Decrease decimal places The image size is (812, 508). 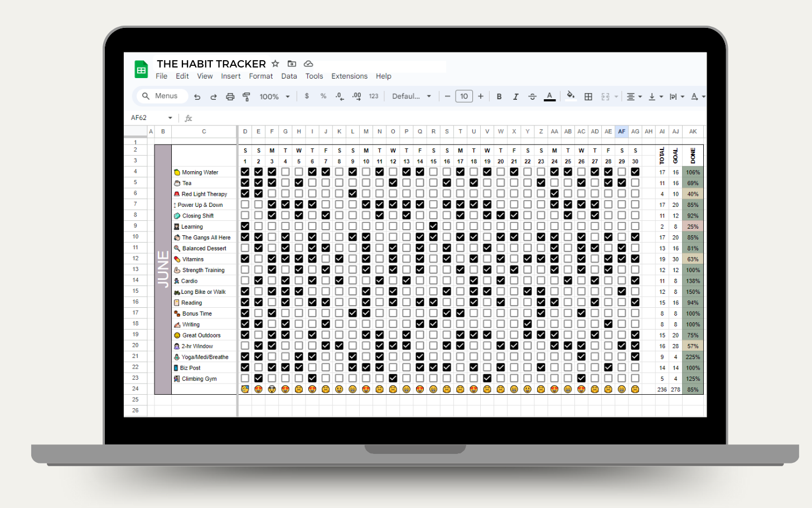click(340, 96)
